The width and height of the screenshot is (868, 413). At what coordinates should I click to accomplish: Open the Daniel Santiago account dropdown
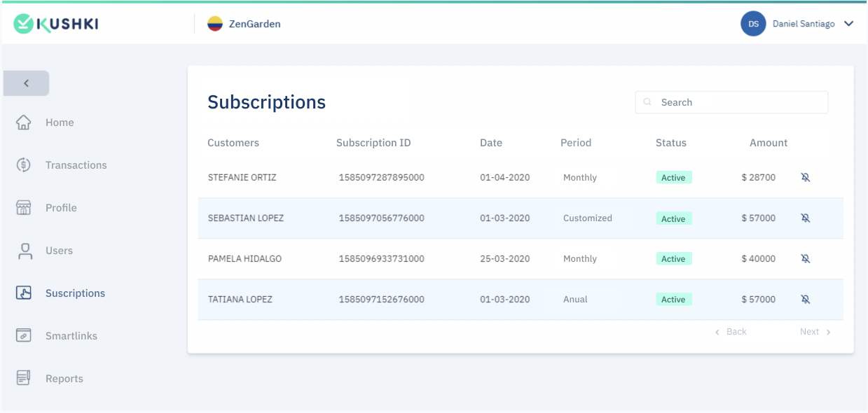click(798, 23)
